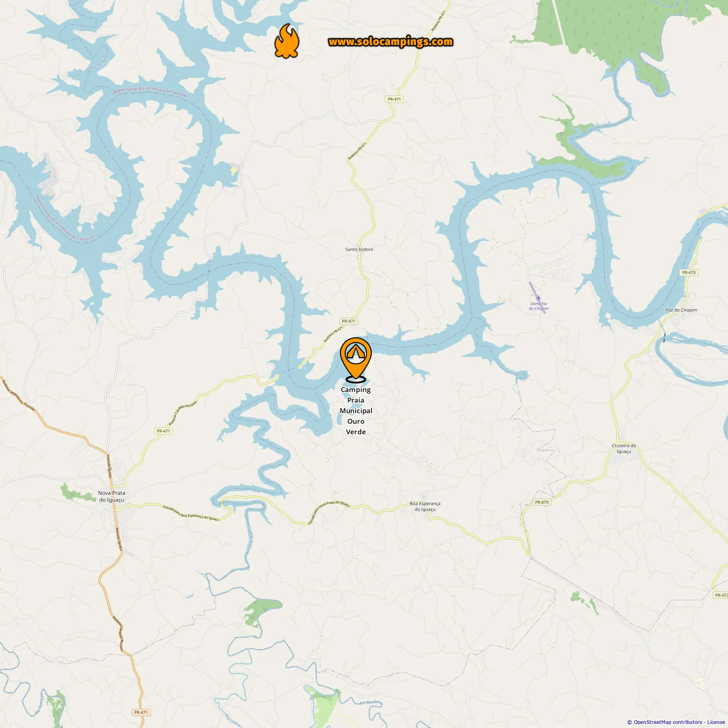Screen dimensions: 728x728
Task: Open the www.solocampings.com link
Action: [390, 42]
